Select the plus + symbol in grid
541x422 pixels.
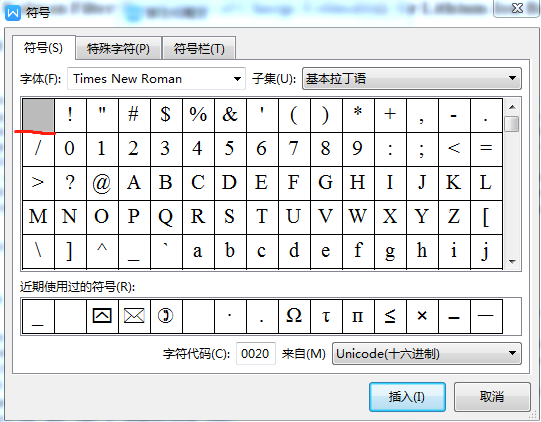390,115
